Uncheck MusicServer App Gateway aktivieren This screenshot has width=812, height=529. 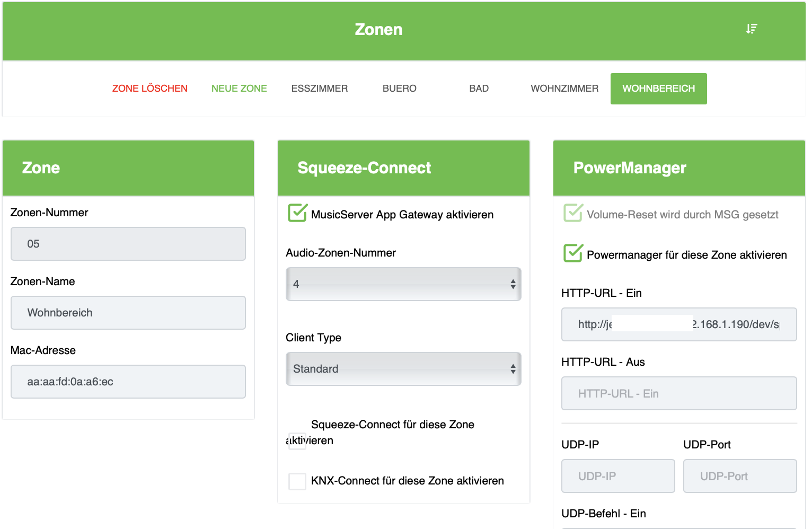point(297,213)
